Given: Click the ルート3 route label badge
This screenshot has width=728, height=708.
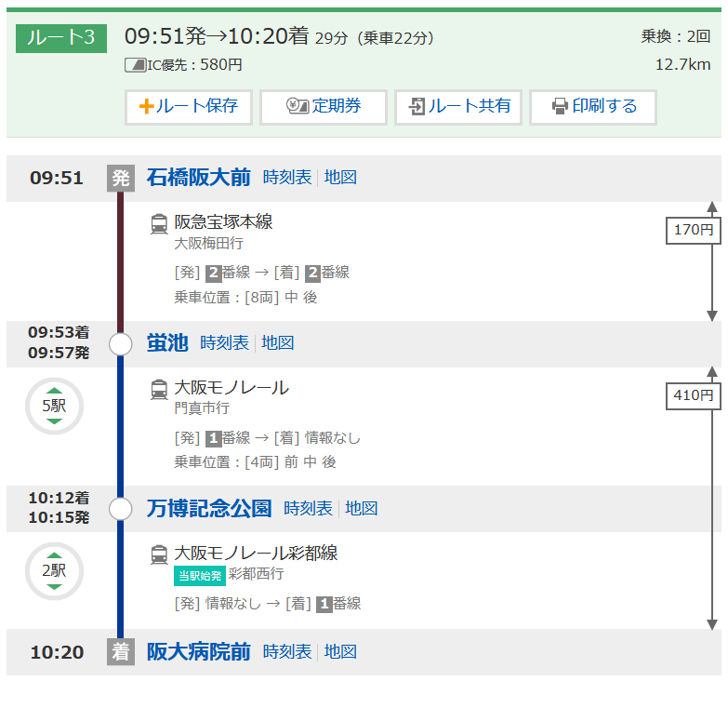Looking at the screenshot, I should click(62, 38).
